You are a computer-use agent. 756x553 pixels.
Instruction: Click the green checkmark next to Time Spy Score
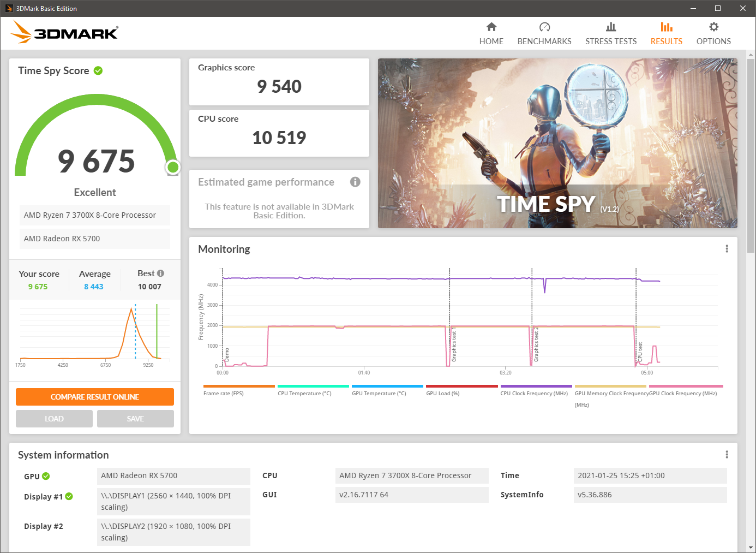click(98, 70)
